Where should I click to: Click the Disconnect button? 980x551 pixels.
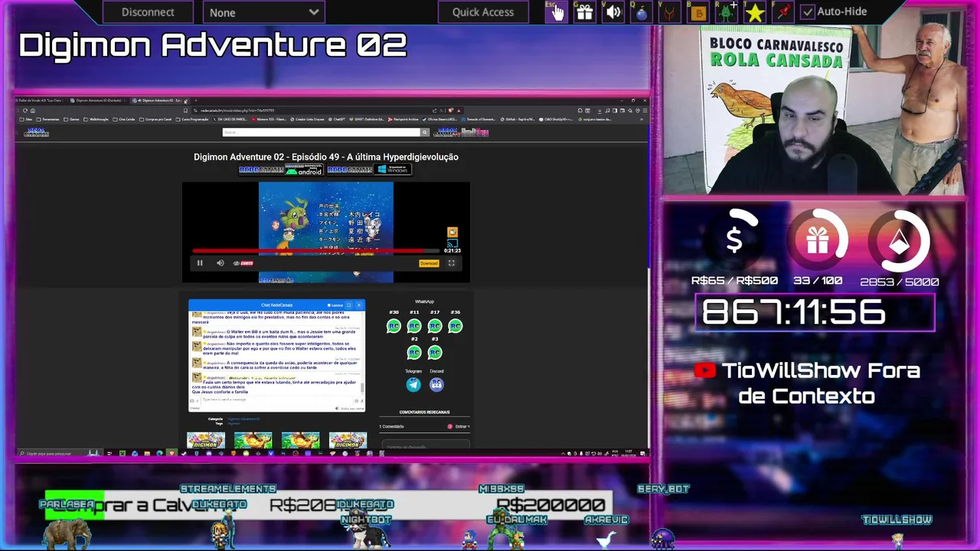148,11
